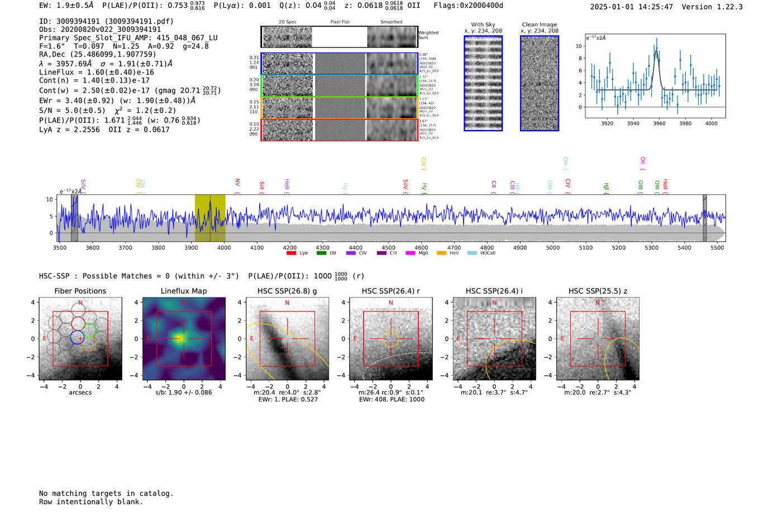Viewport: 782px width, 532px height.
Task: Click the Clean Image 2D cutout
Action: coord(540,83)
